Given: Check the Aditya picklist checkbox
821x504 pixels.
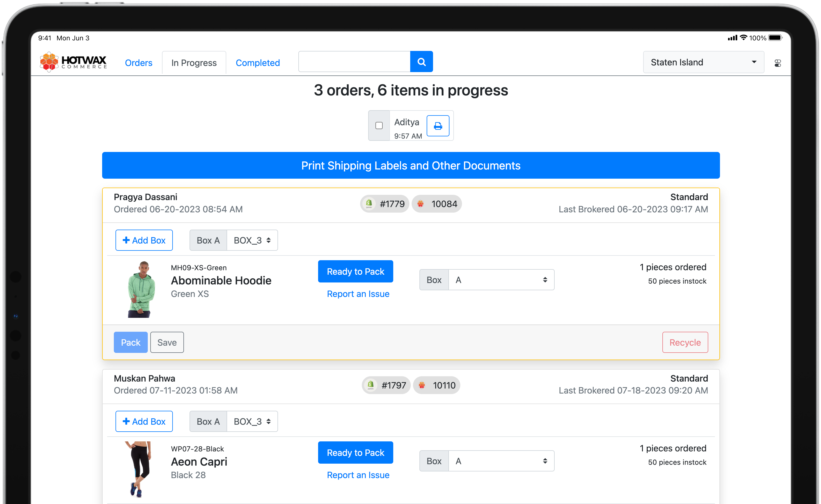Looking at the screenshot, I should [x=379, y=126].
